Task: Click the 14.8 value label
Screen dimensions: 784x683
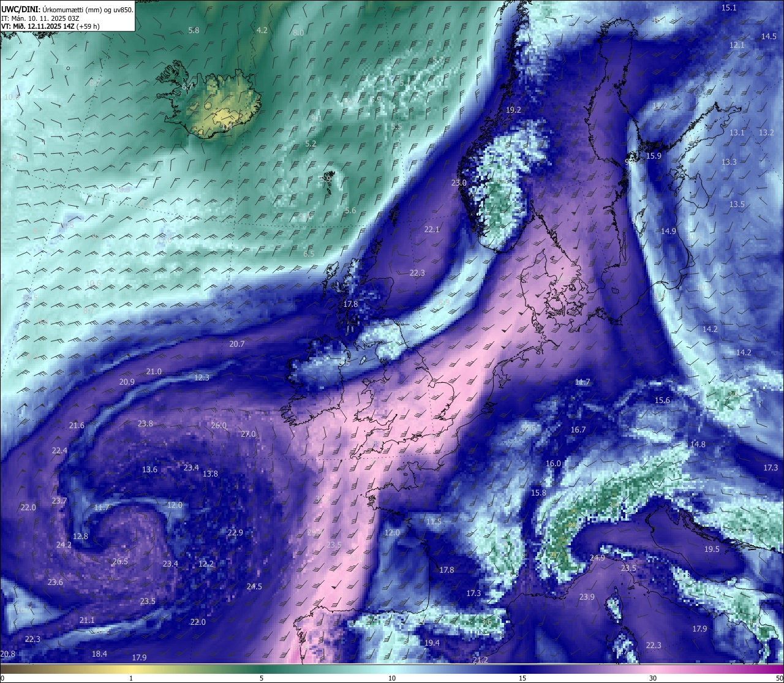Action: tap(698, 444)
